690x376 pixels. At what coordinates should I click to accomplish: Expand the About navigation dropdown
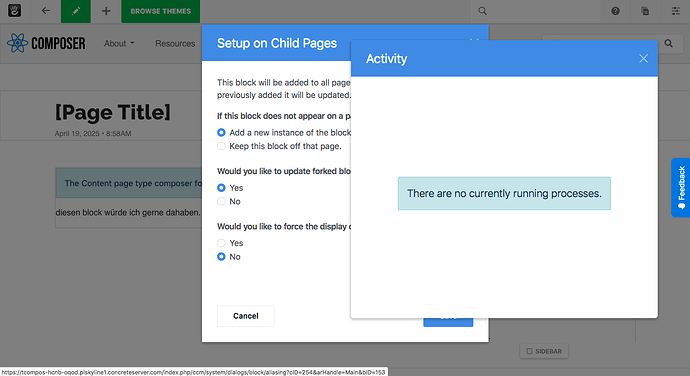click(119, 44)
